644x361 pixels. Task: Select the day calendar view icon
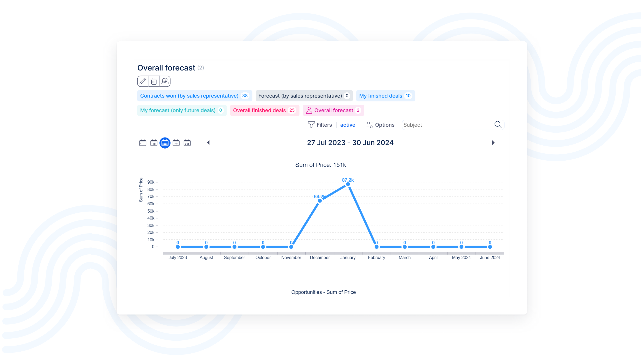point(142,143)
